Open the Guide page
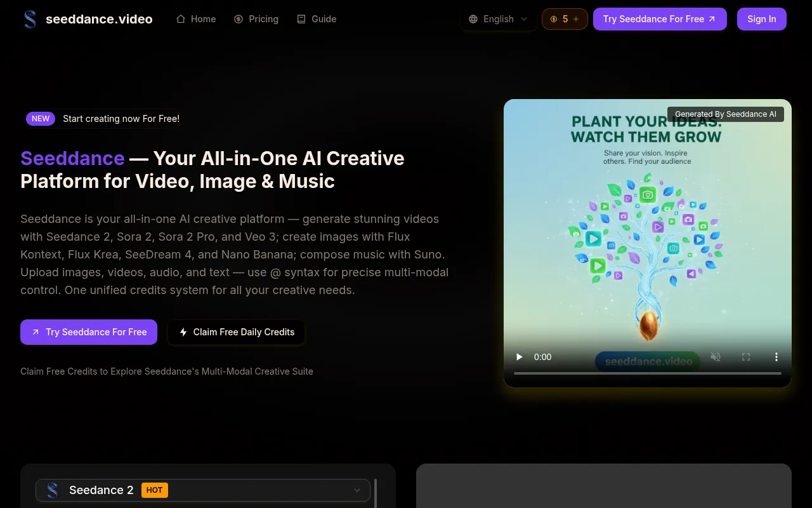 click(317, 19)
